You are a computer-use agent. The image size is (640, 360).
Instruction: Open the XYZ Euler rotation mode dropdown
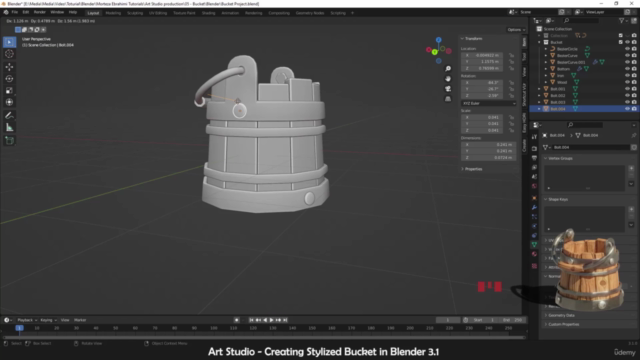tap(489, 103)
